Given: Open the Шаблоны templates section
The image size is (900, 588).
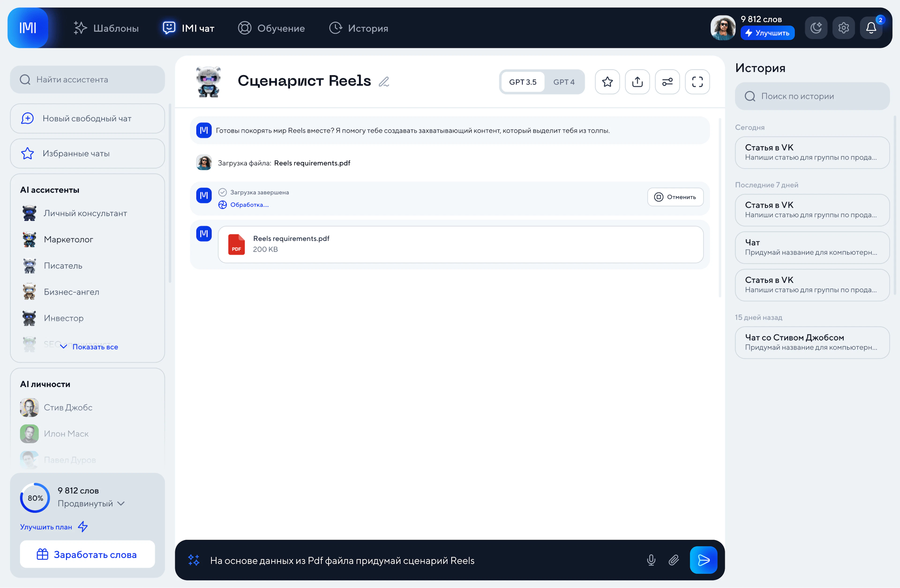Looking at the screenshot, I should (x=106, y=28).
